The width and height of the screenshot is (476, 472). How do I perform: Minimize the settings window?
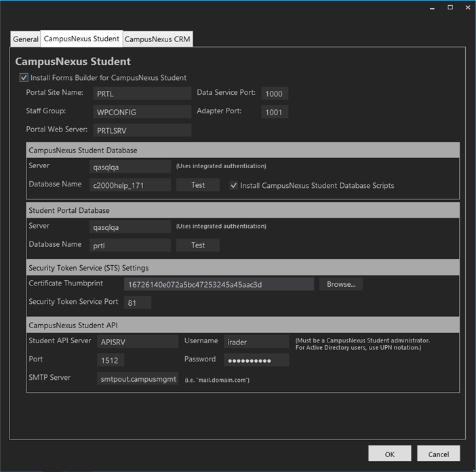pos(432,8)
